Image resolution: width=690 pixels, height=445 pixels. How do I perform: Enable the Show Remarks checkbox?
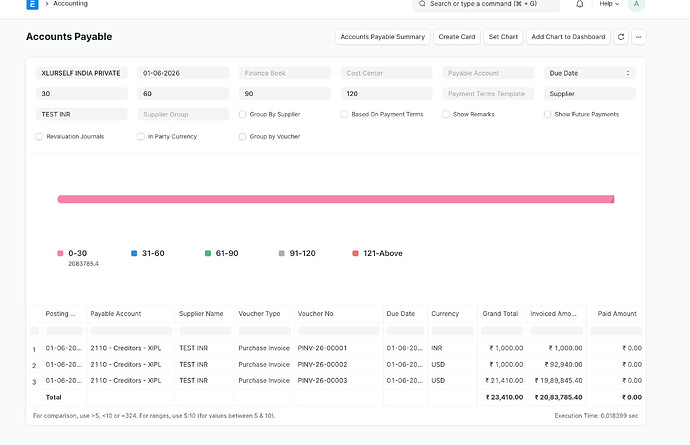pos(446,114)
